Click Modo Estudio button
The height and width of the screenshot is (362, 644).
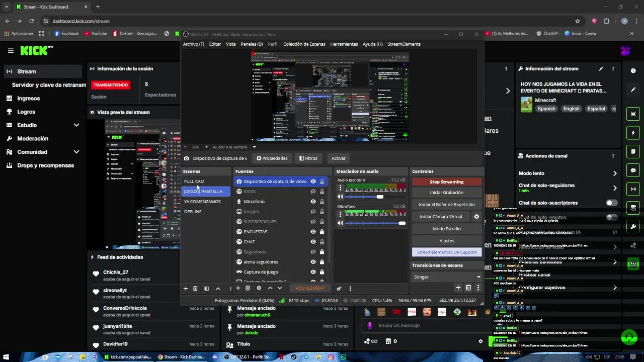[447, 229]
